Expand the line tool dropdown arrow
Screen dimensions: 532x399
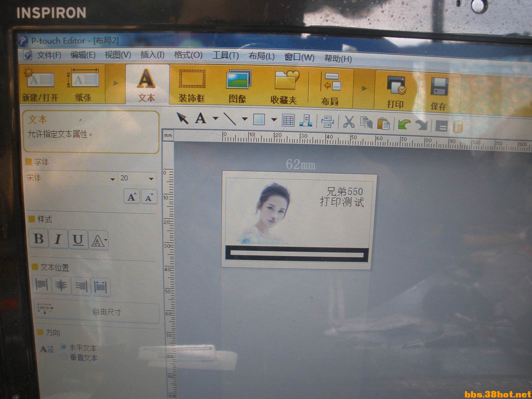(244, 119)
